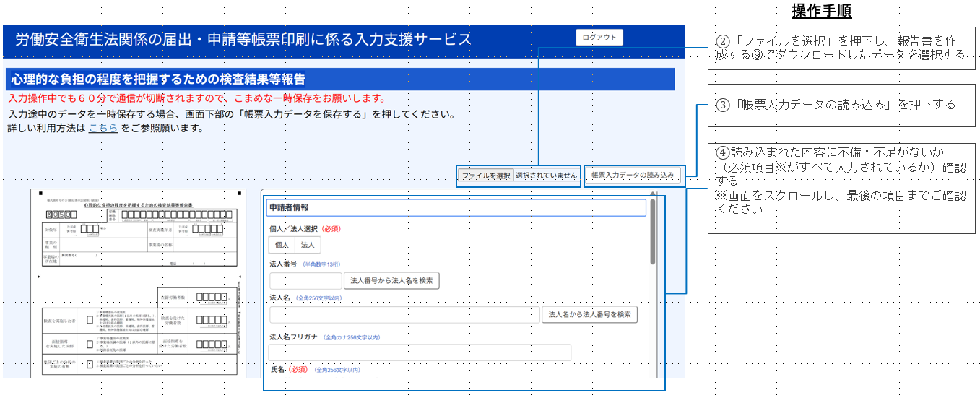Click 法人番号から法人名を検索 button
Screen dimensions: 980x398
(391, 280)
